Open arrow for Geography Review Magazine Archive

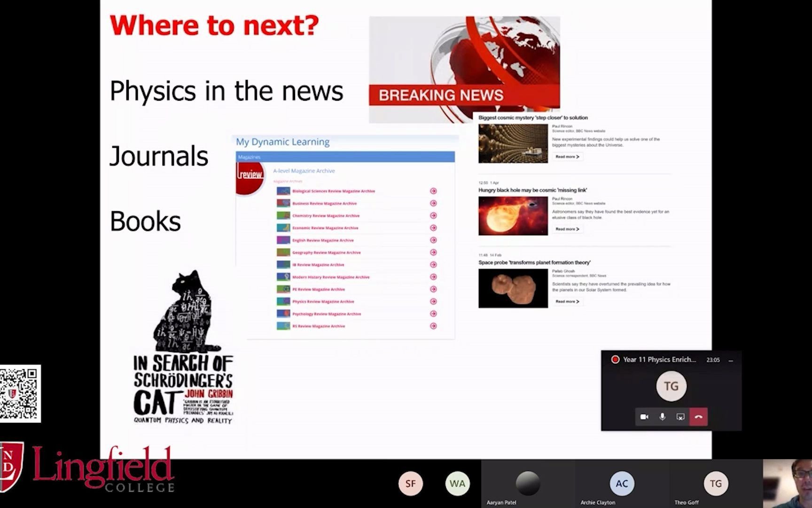click(x=433, y=252)
